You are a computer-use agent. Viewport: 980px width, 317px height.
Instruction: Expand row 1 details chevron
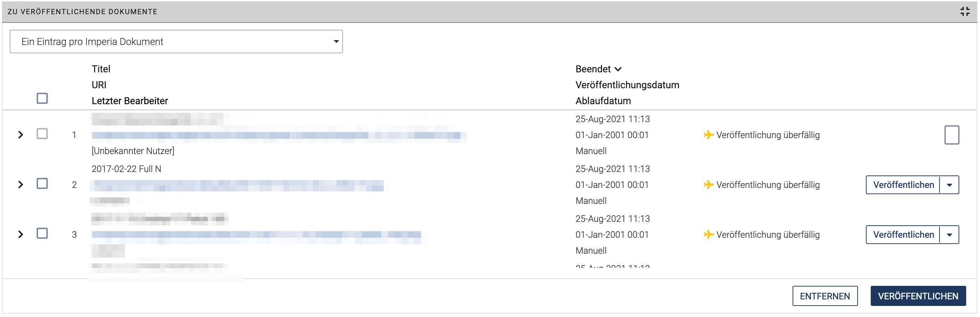pos(20,135)
